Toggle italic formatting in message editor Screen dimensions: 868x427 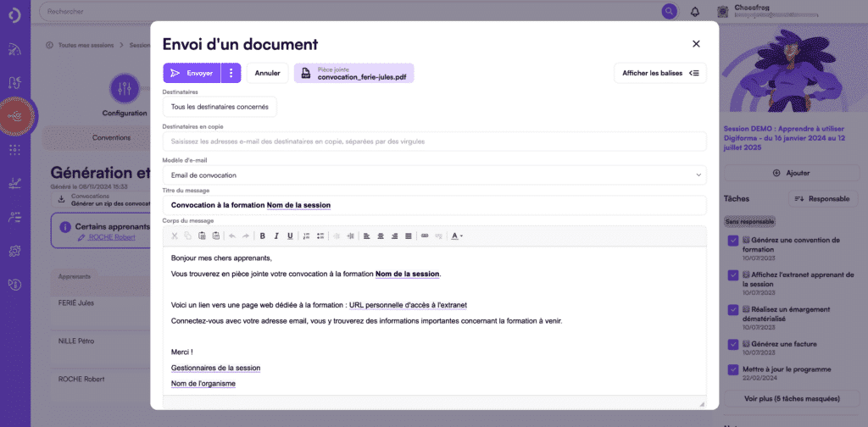click(x=276, y=236)
